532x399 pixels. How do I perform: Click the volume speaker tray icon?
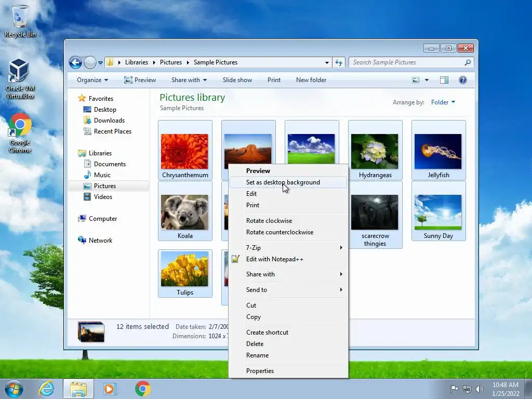click(480, 389)
